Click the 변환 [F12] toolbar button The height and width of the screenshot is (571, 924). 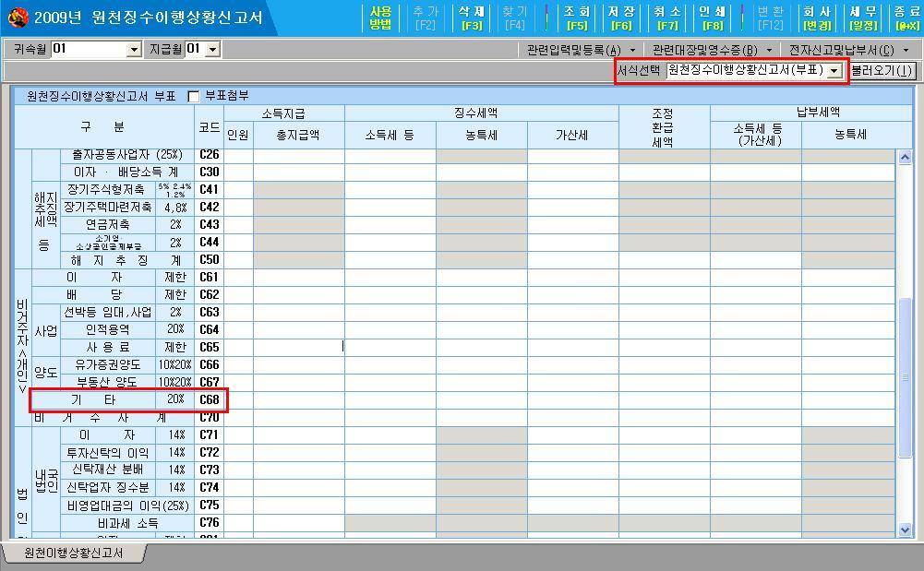click(770, 18)
